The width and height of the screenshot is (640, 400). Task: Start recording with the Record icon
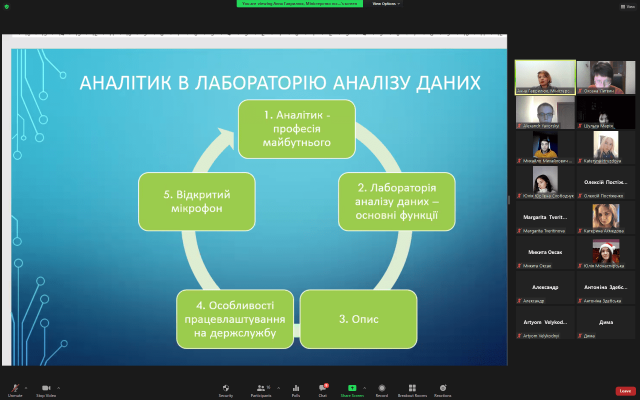382,387
